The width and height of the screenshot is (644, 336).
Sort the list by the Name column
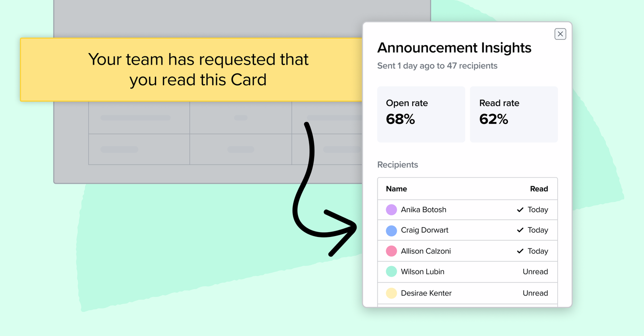pos(396,189)
